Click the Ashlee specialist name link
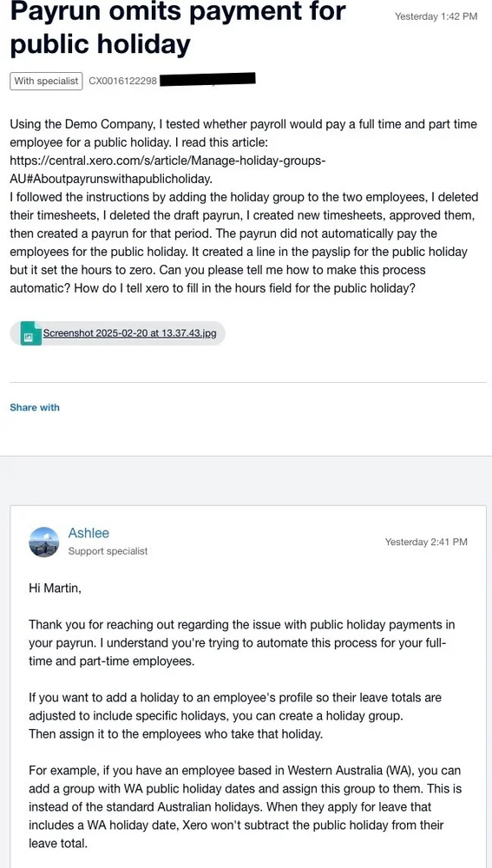 tap(89, 533)
